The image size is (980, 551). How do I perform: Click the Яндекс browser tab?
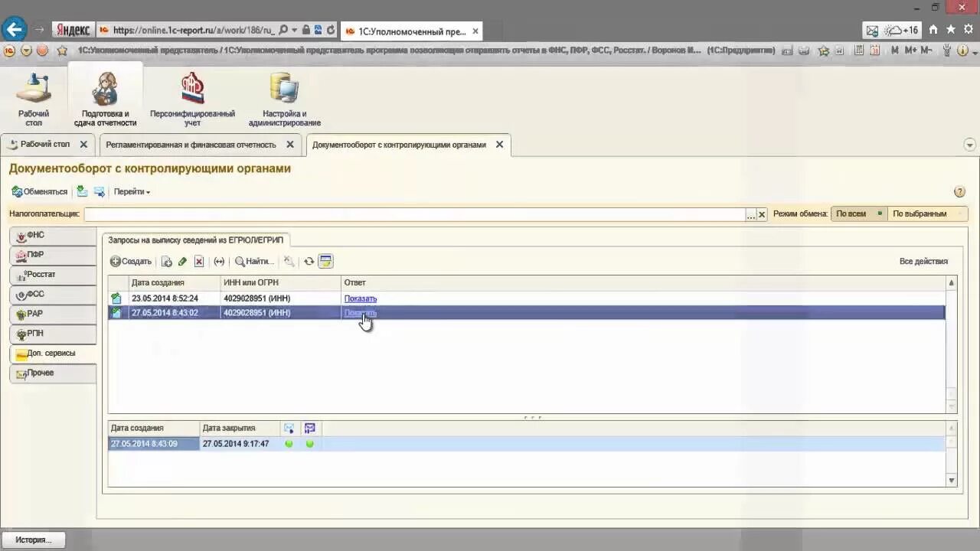[73, 30]
